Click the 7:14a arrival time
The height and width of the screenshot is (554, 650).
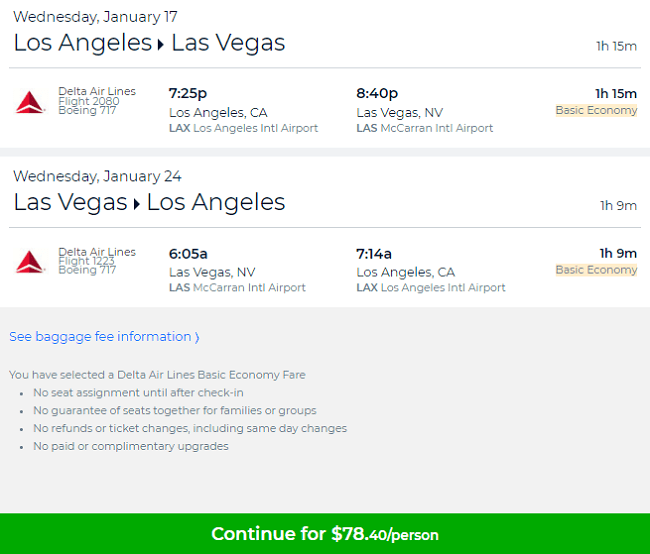pos(374,254)
